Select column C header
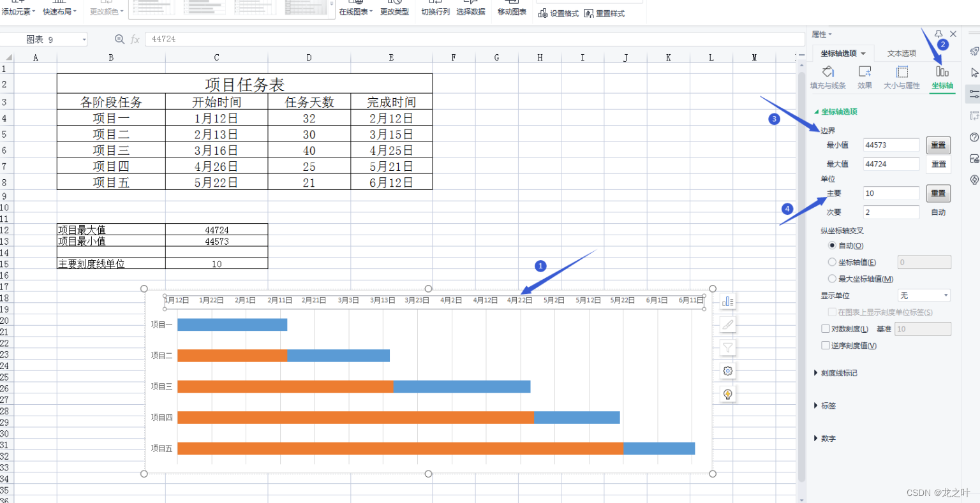 click(x=216, y=57)
